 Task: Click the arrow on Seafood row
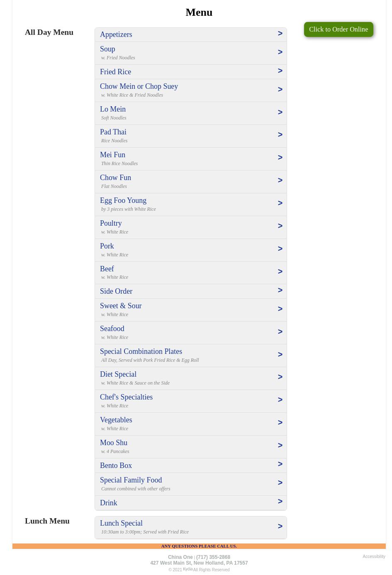coord(280,332)
